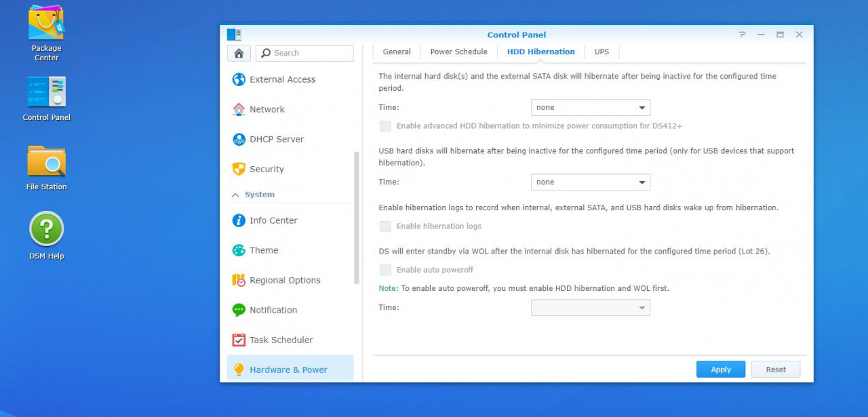Switch to the Power Schedule tab

point(458,52)
